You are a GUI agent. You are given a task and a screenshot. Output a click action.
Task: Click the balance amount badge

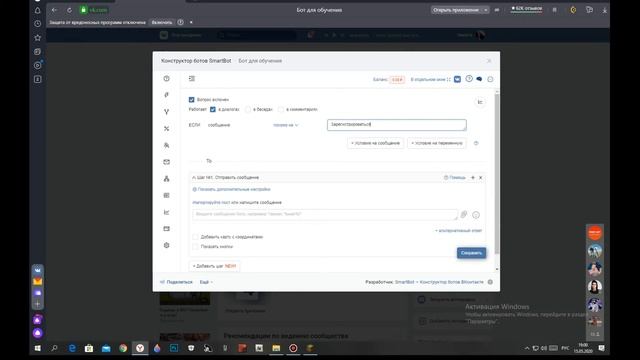(397, 80)
